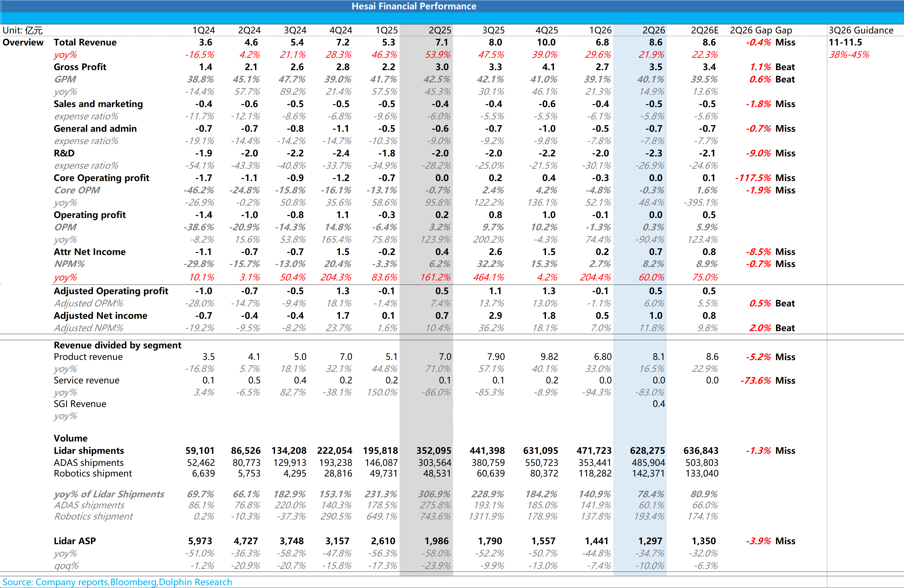Image resolution: width=904 pixels, height=588 pixels.
Task: Select the 'GPM' row label
Action: click(x=65, y=79)
